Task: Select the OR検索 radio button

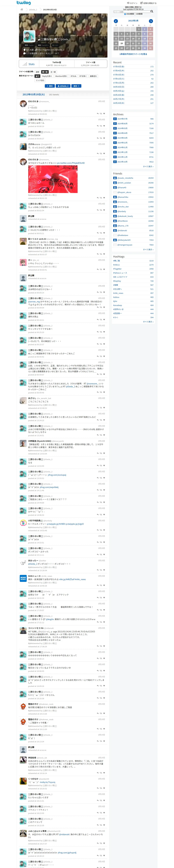Action: tap(135, 14)
